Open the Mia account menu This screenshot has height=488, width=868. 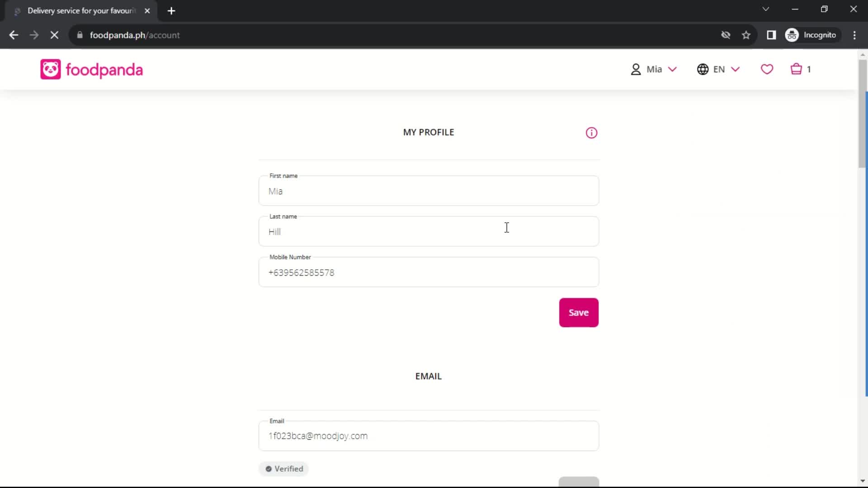coord(654,69)
